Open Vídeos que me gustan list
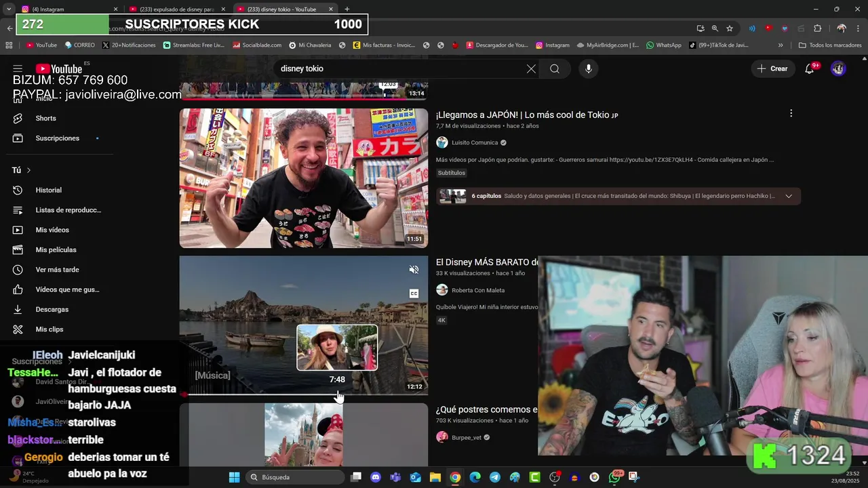 [67, 289]
